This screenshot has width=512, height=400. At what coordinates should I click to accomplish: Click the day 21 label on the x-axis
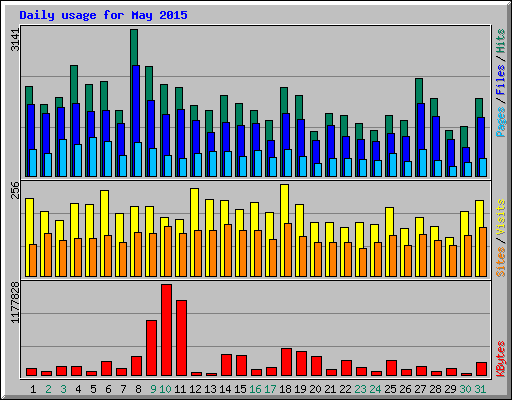(330, 389)
